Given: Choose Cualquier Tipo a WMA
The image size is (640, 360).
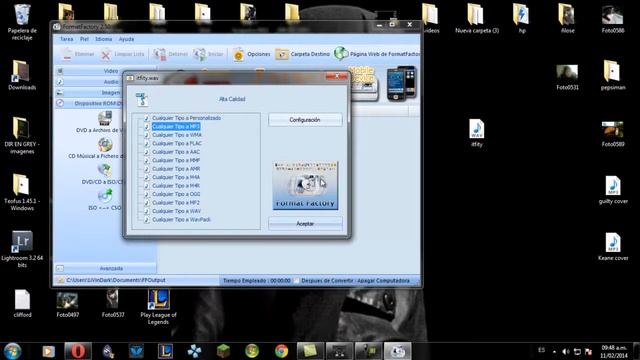Looking at the screenshot, I should click(177, 135).
